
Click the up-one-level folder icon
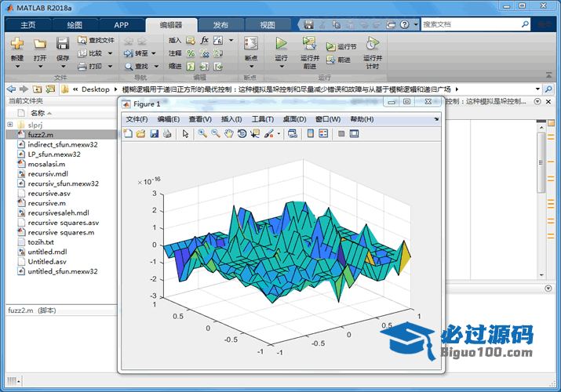[x=37, y=89]
